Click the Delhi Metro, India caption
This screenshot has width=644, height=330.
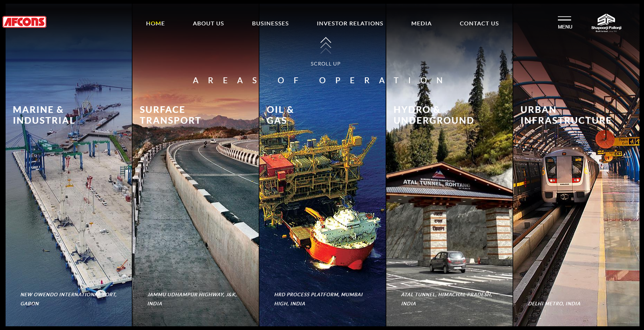click(554, 303)
